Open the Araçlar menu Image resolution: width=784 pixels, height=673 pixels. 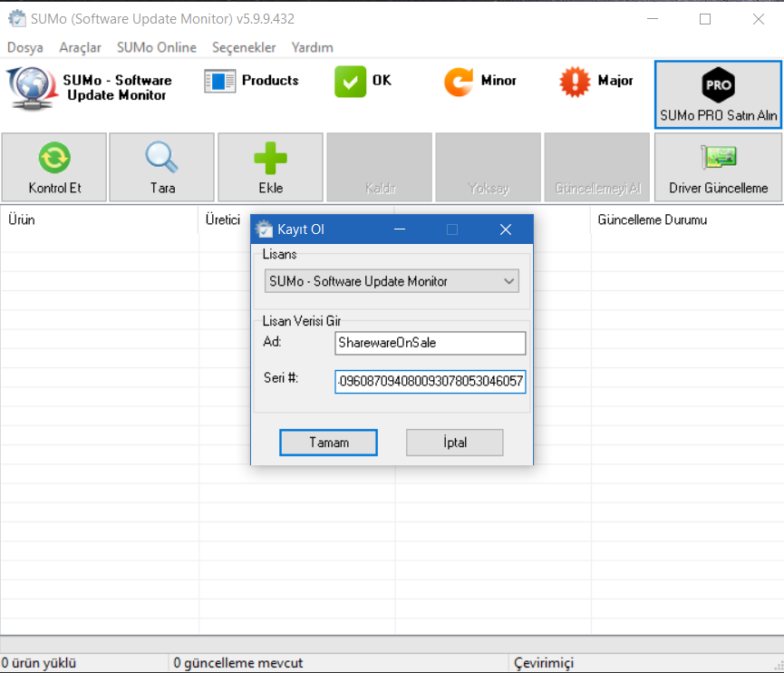[80, 47]
